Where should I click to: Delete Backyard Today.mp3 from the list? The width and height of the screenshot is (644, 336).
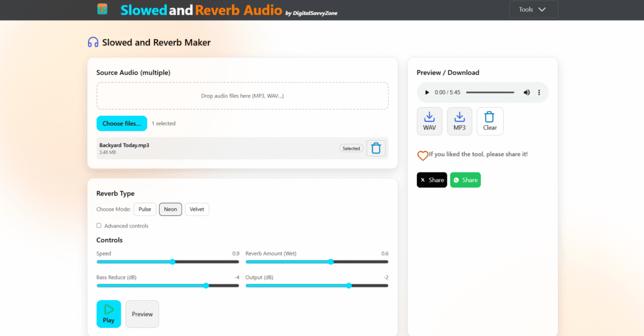pos(375,148)
